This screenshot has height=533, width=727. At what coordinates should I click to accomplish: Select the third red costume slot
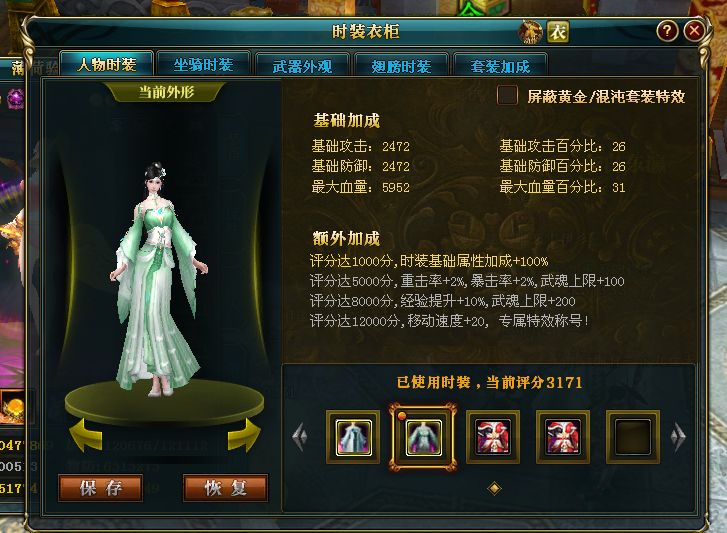tap(493, 437)
